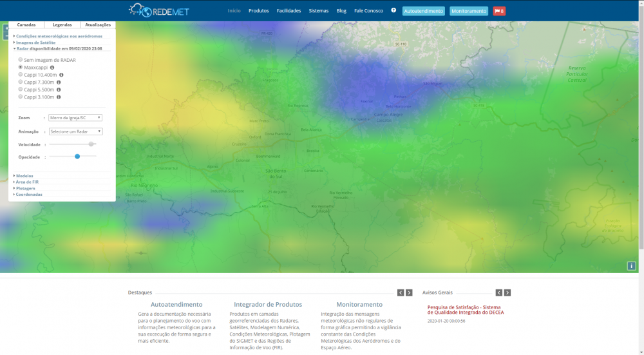Screen dimensions: 644x355
Task: Select Cappi 7.300m radar layer
Action: (x=21, y=82)
